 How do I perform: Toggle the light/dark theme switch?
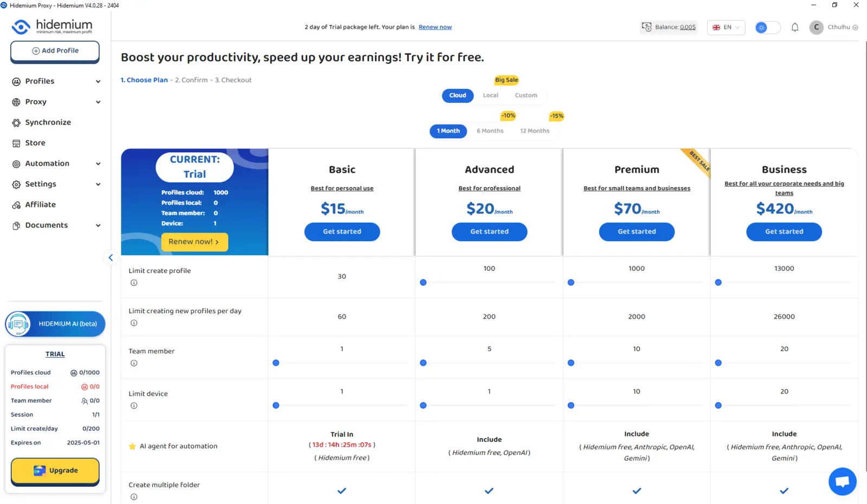click(767, 27)
